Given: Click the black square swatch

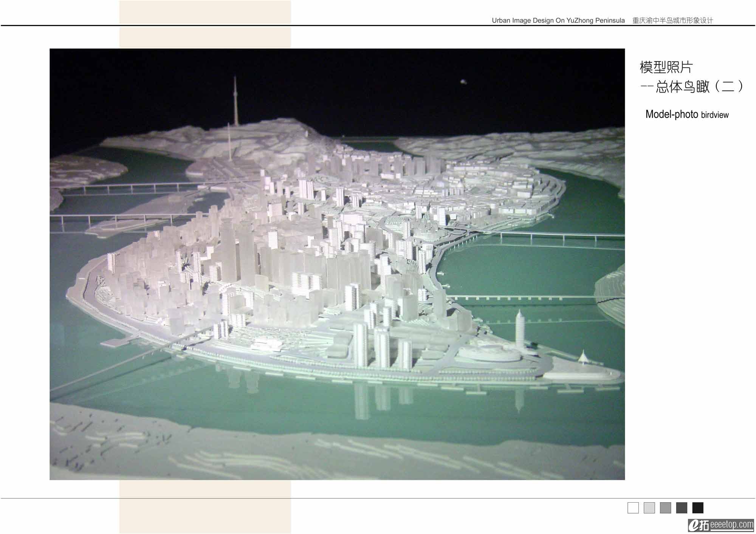Looking at the screenshot, I should [x=698, y=508].
